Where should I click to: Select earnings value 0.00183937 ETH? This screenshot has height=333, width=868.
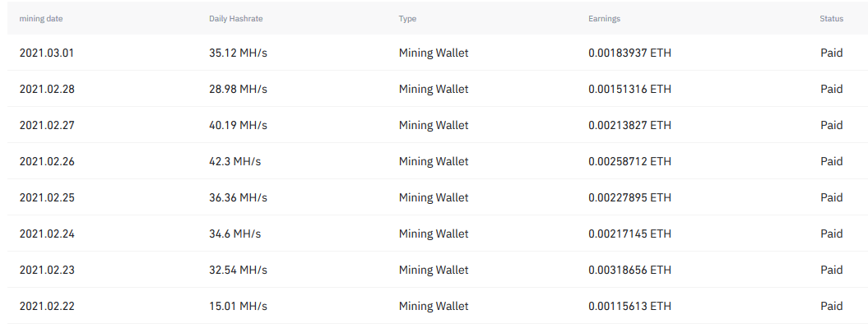point(629,53)
